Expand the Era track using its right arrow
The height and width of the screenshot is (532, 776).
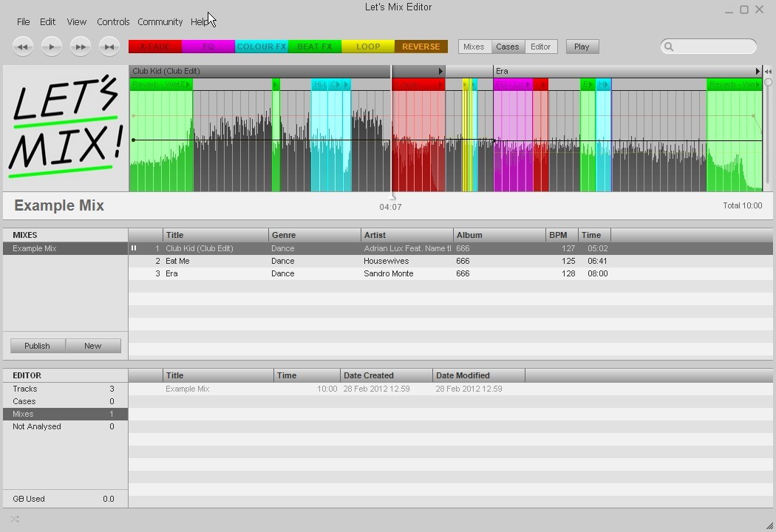(756, 71)
